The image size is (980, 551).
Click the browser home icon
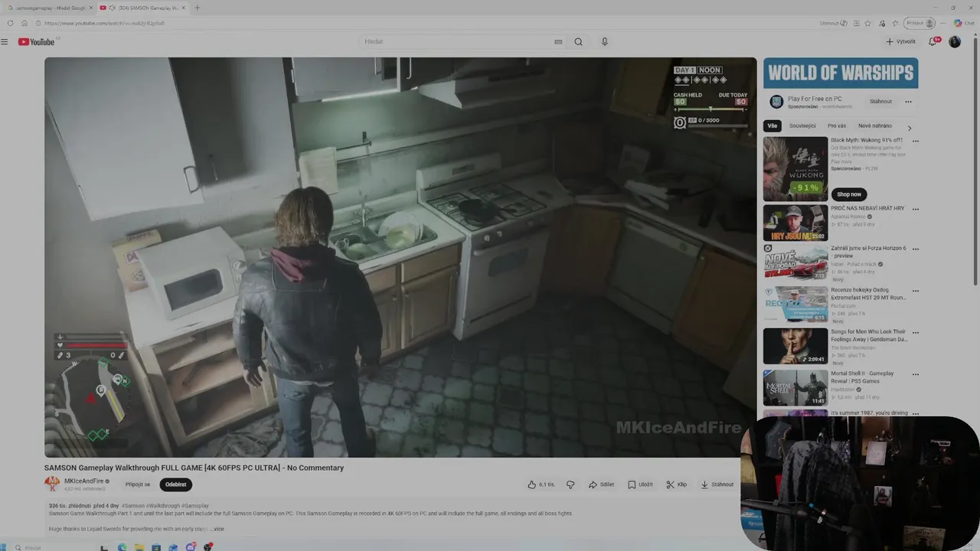click(24, 23)
